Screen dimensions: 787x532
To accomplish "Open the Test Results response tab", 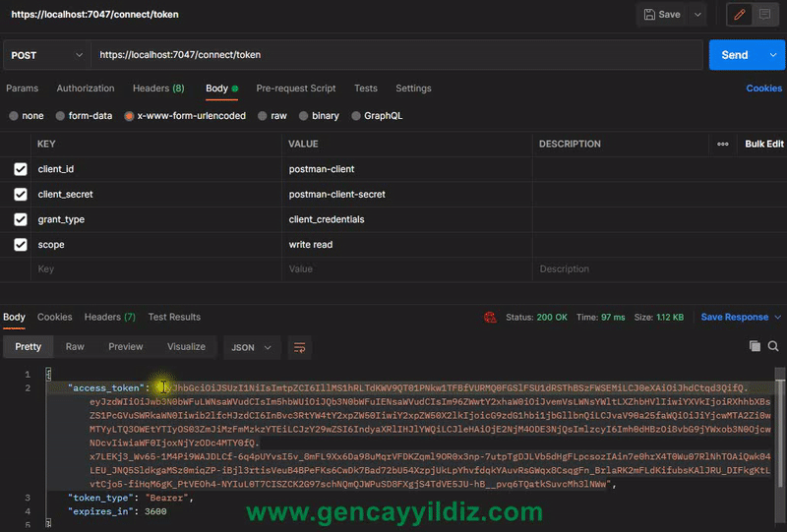I will [x=174, y=317].
